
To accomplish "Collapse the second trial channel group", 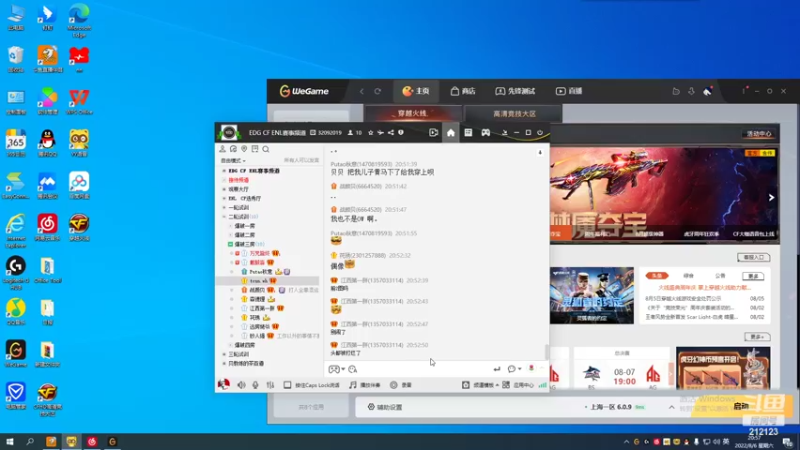I will coord(224,217).
